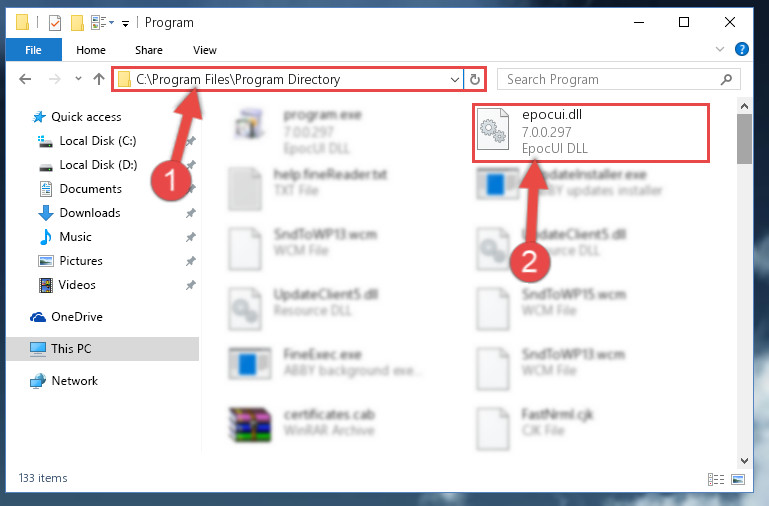Click the Refresh button beside address bar
Image resolution: width=769 pixels, height=506 pixels.
[x=474, y=79]
